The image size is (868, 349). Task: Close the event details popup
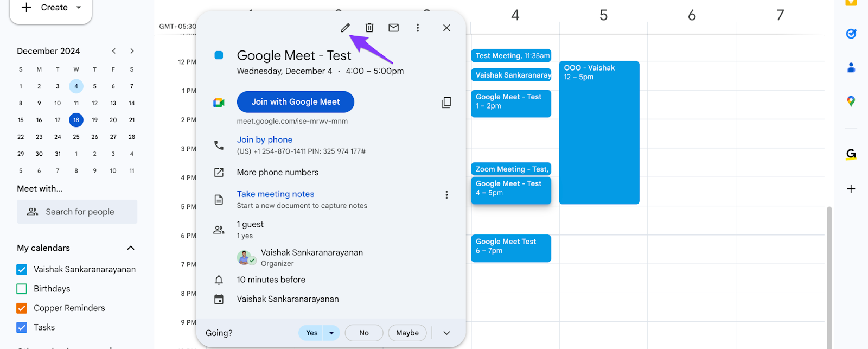point(446,28)
